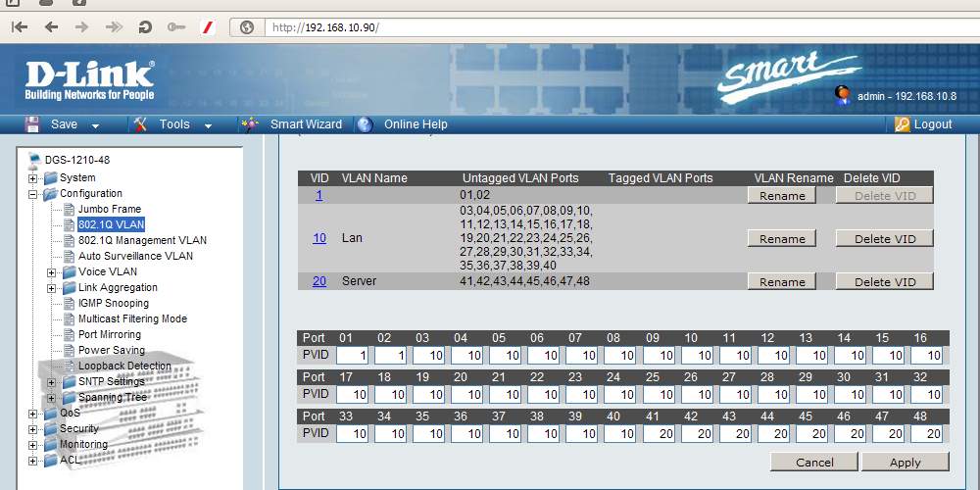This screenshot has width=980, height=490.
Task: Select the DGS-1210-48 device root node
Action: (x=76, y=160)
